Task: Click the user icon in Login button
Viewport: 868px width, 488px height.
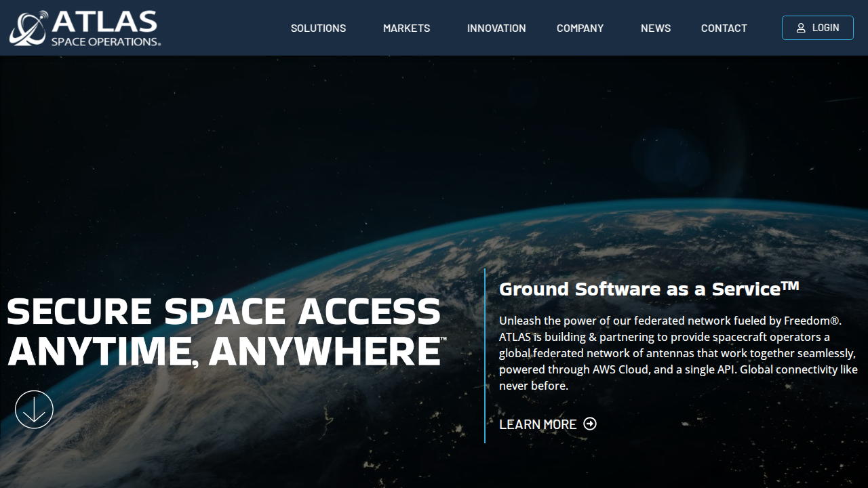Action: click(x=801, y=28)
